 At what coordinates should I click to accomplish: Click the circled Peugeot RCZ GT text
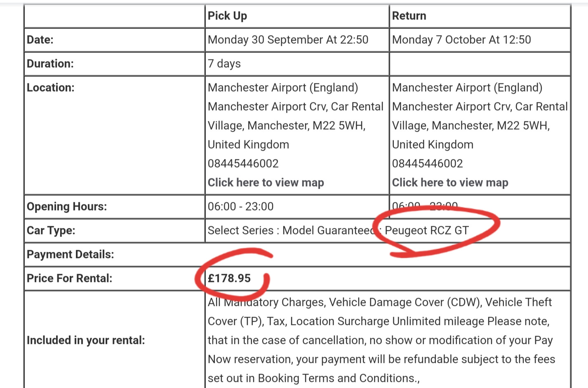(x=426, y=230)
